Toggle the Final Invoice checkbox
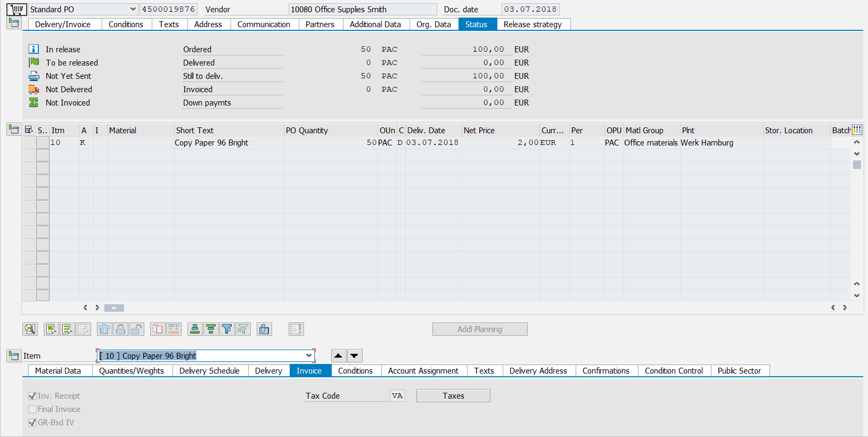The image size is (868, 437). click(x=32, y=409)
